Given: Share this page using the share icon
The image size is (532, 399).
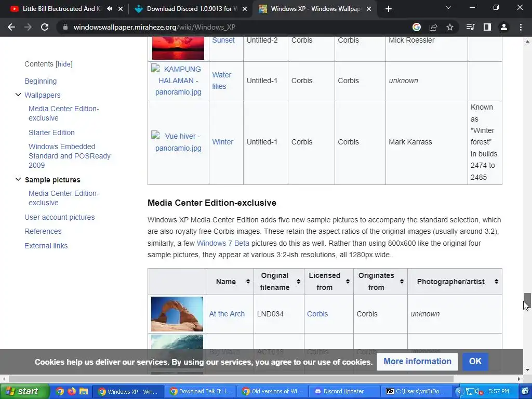Looking at the screenshot, I should coord(433,27).
